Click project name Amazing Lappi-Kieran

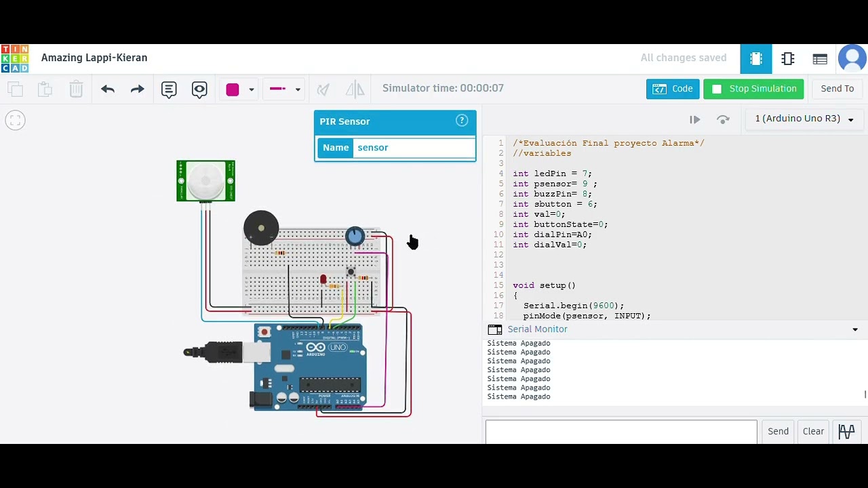tap(94, 58)
